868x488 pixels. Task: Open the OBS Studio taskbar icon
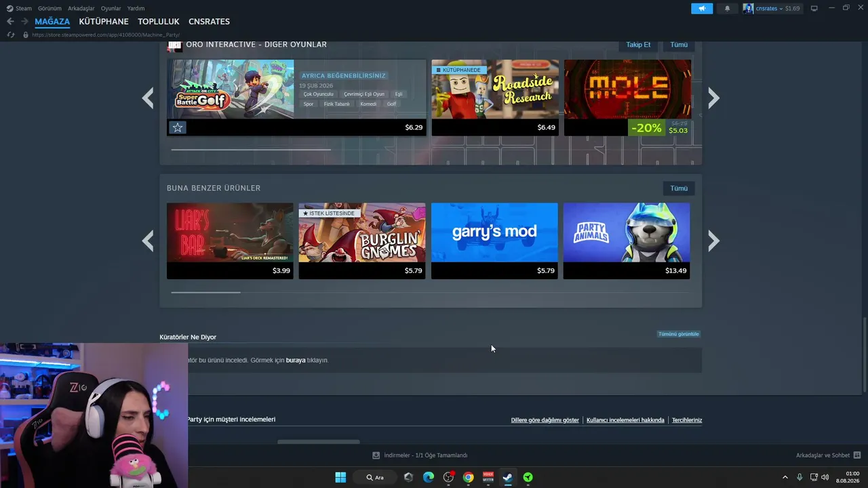[448, 477]
